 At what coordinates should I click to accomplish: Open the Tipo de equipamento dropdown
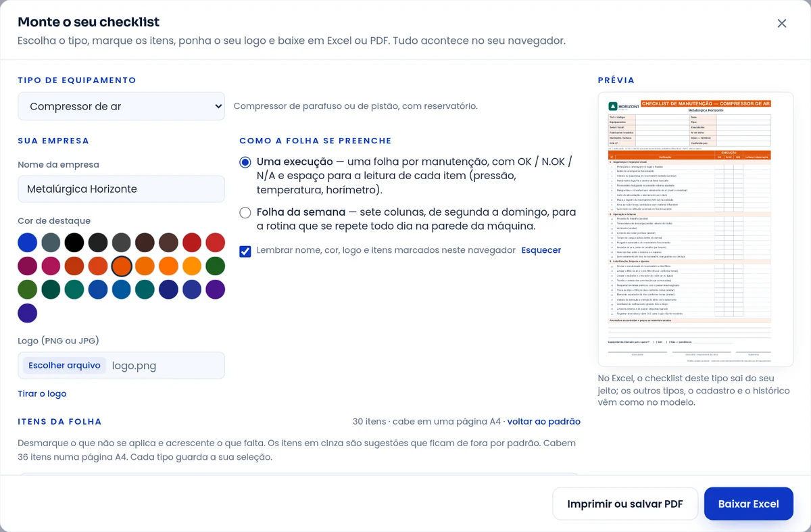point(121,106)
